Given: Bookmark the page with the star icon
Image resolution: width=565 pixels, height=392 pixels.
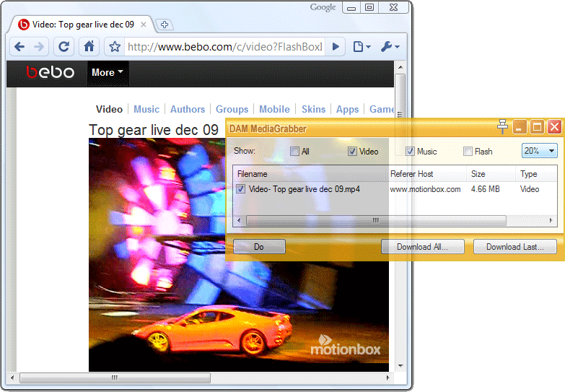Looking at the screenshot, I should pyautogui.click(x=115, y=46).
